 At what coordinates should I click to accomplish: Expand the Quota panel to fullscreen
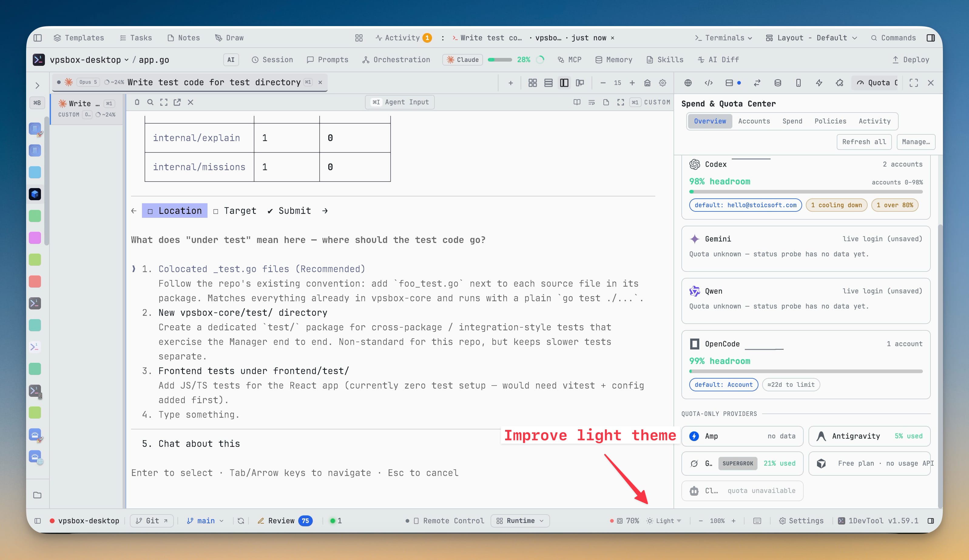tap(913, 83)
